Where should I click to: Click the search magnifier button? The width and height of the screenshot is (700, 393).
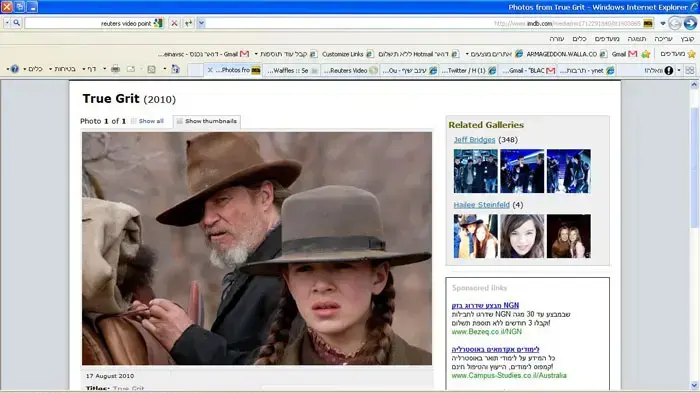17,23
